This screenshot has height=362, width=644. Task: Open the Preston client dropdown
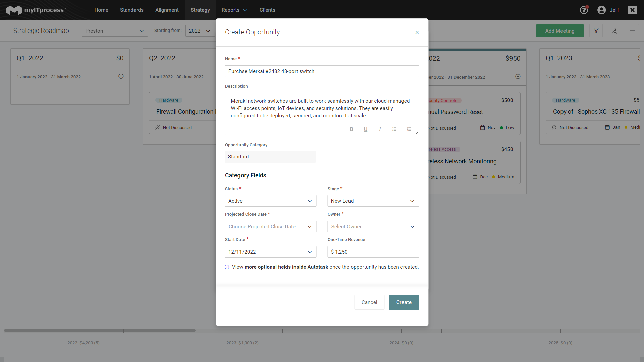click(114, 31)
